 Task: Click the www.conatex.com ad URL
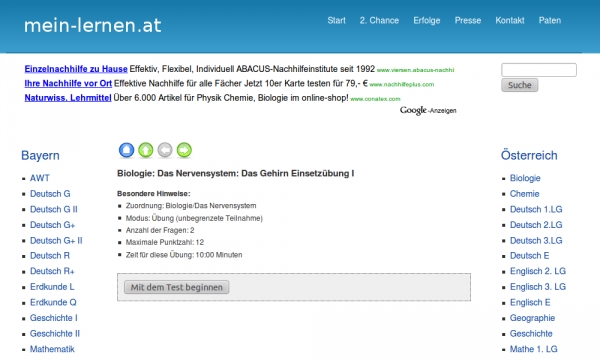click(375, 99)
